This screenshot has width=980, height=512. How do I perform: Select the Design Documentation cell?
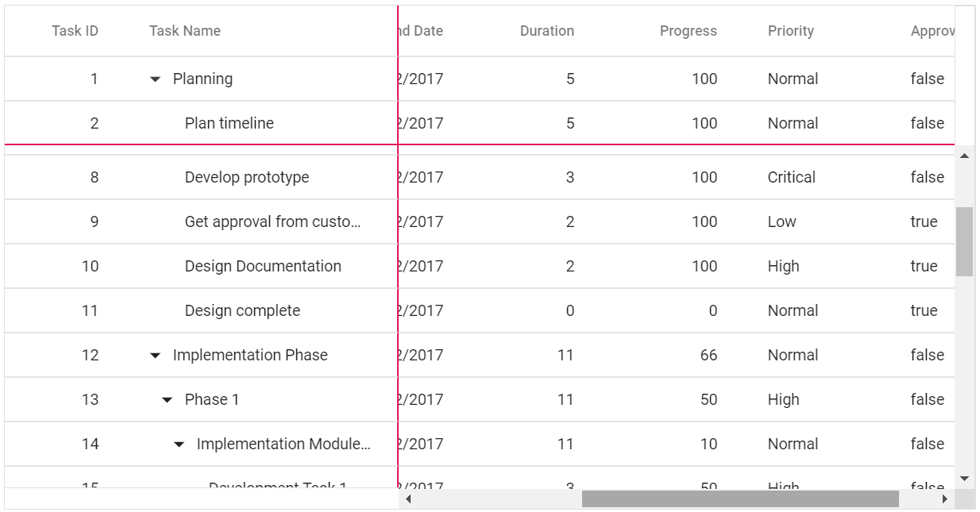coord(263,267)
